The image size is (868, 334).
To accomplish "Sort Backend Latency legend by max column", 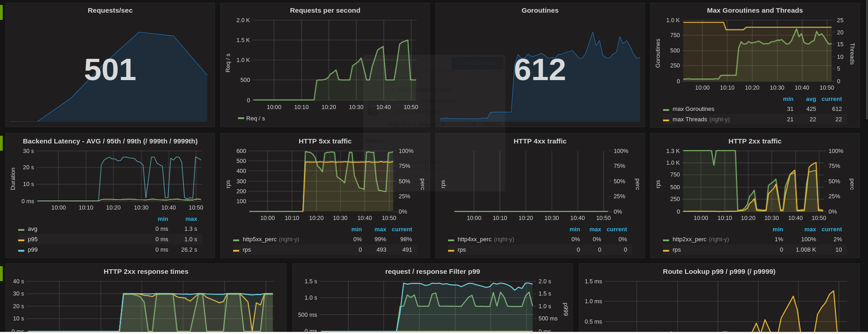I will point(191,219).
